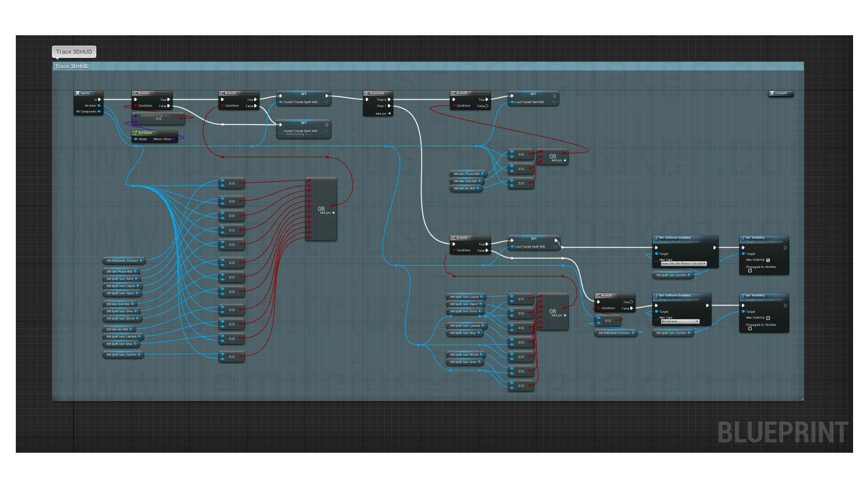Open the Sleepwalker PC class dropdown
The height and width of the screenshot is (488, 868).
click(151, 116)
